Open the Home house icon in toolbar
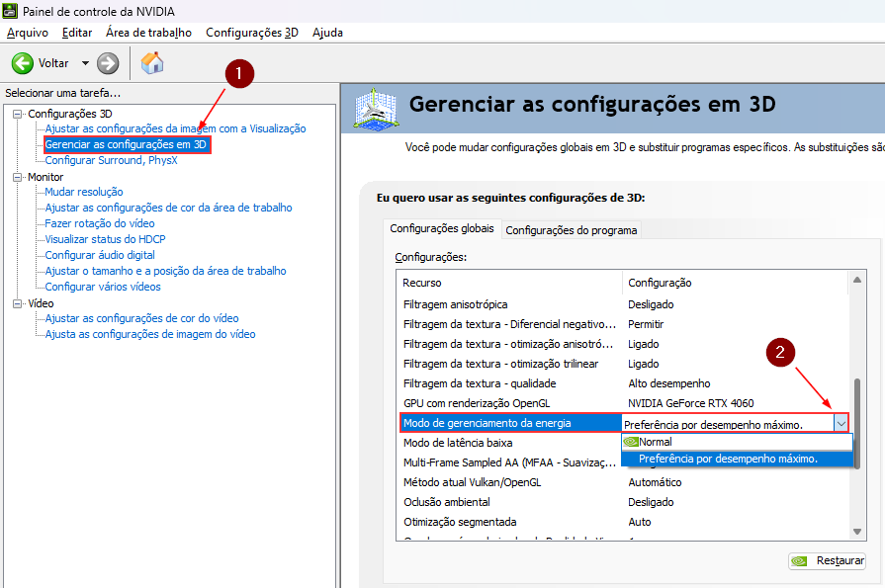This screenshot has height=588, width=885. point(152,63)
